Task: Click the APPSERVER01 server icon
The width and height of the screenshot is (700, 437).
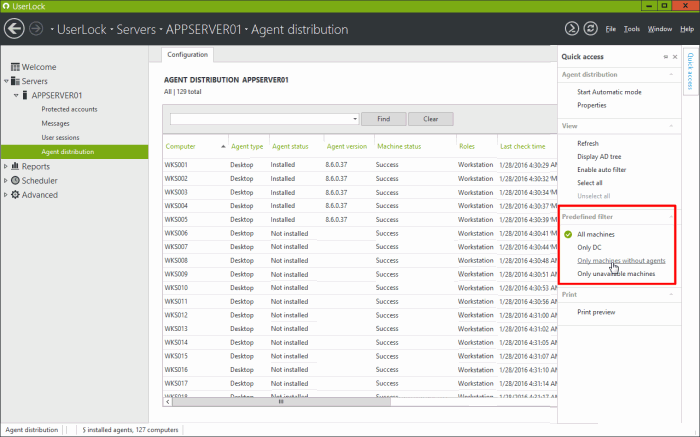Action: tap(25, 95)
